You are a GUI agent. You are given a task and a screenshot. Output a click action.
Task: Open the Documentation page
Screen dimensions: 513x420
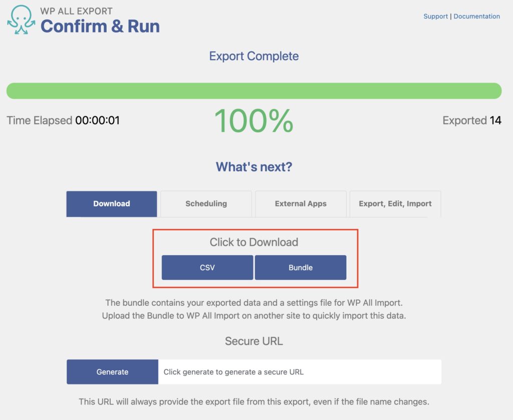click(x=476, y=16)
